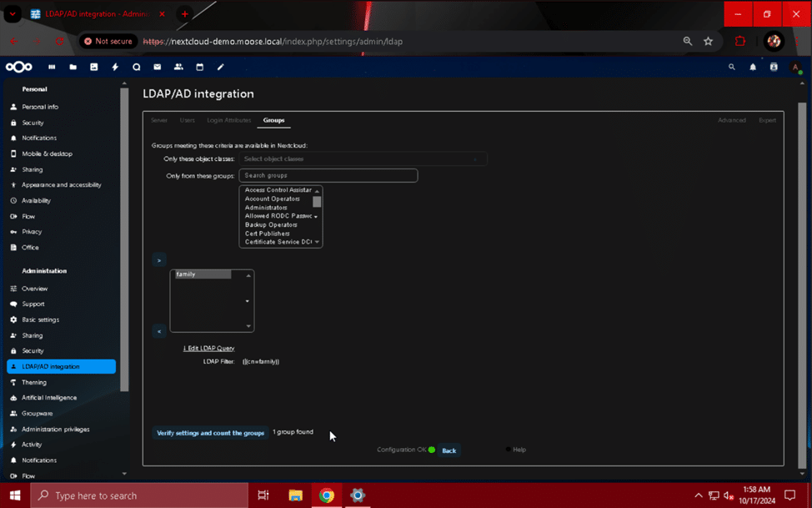Click the Nextcloud logo icon
Viewport: 812px width, 508px height.
tap(19, 67)
